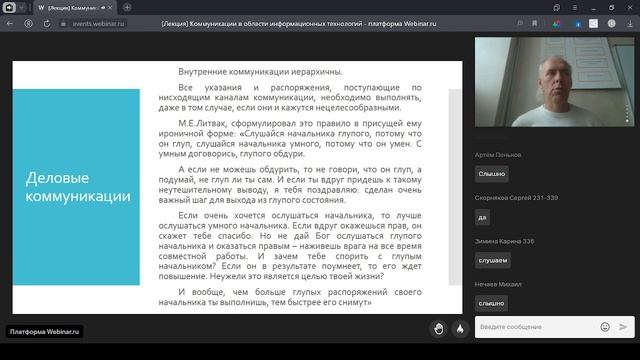Image resolution: width=640 pixels, height=360 pixels.
Task: Send a fire reaction
Action: click(460, 329)
